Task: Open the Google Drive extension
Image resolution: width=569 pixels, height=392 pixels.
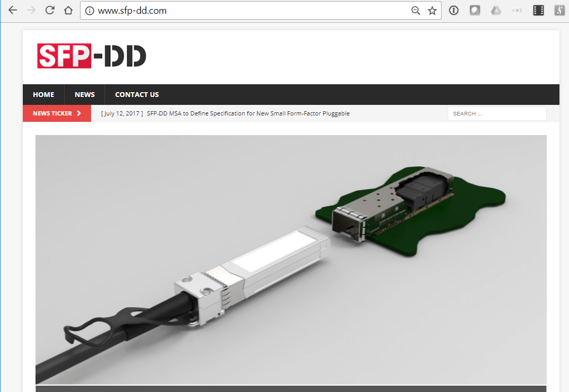Action: [x=496, y=10]
